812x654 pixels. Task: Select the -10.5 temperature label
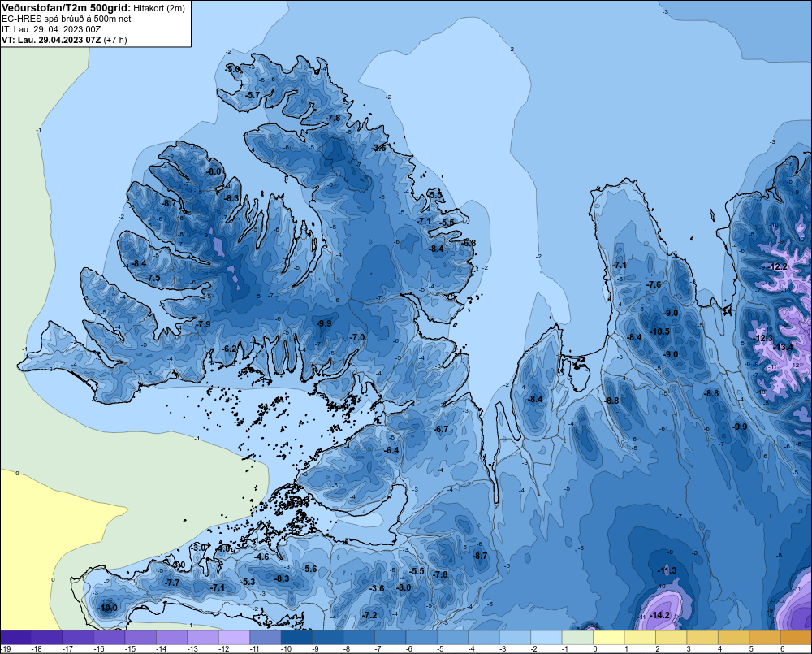pos(659,331)
